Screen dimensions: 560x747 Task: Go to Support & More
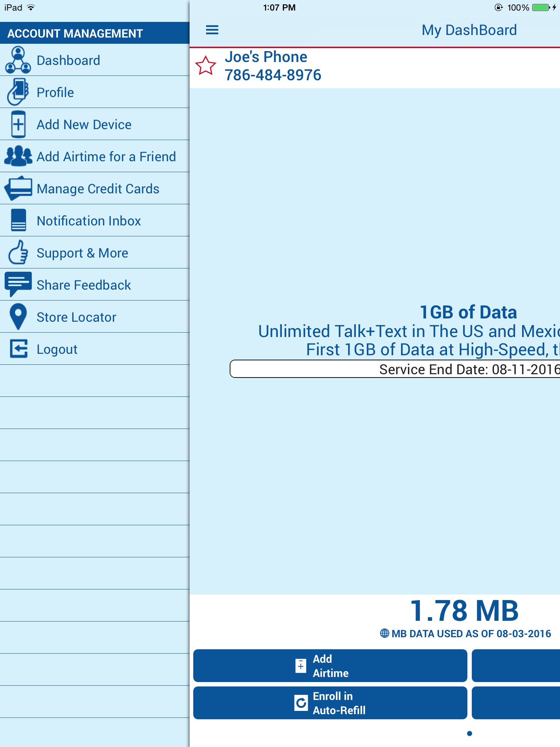95,252
